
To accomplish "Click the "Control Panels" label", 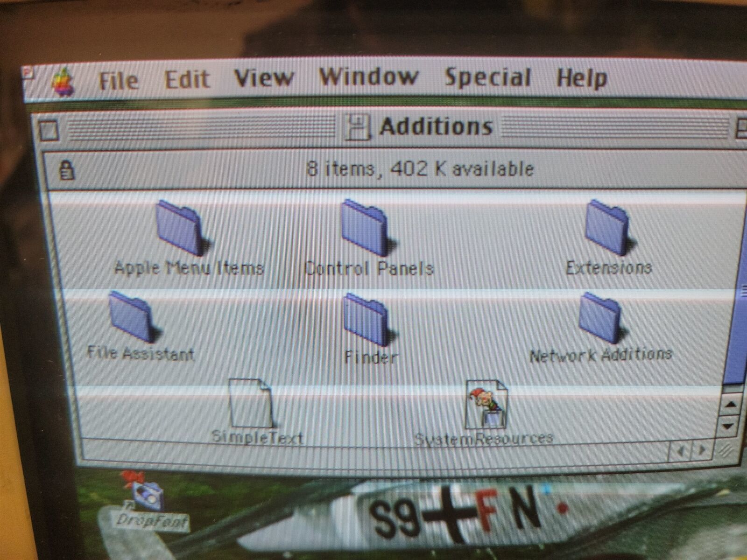I will click(369, 269).
